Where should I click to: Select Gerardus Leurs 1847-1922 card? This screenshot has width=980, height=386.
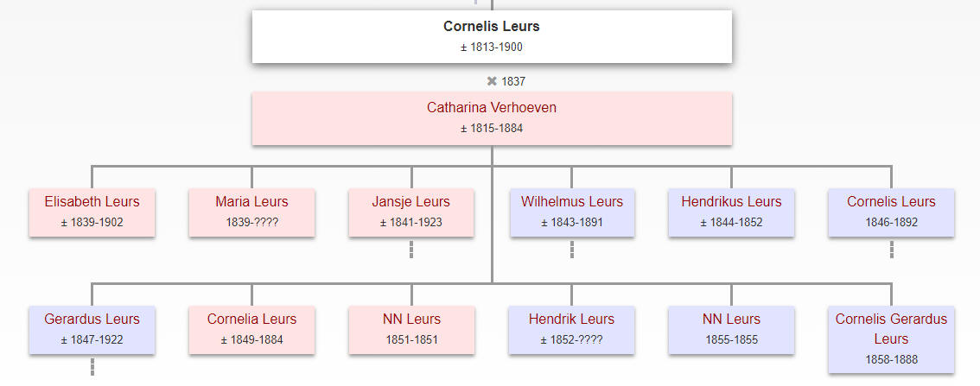[92, 330]
